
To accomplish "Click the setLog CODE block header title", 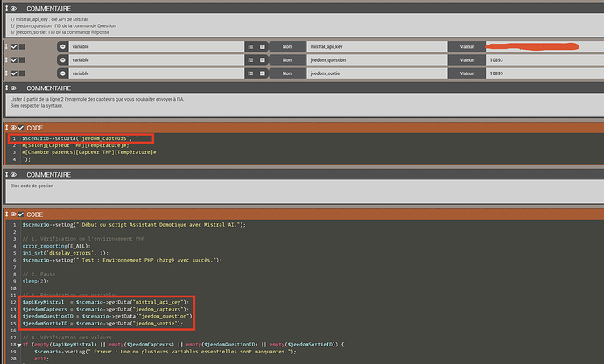I will tap(35, 214).
